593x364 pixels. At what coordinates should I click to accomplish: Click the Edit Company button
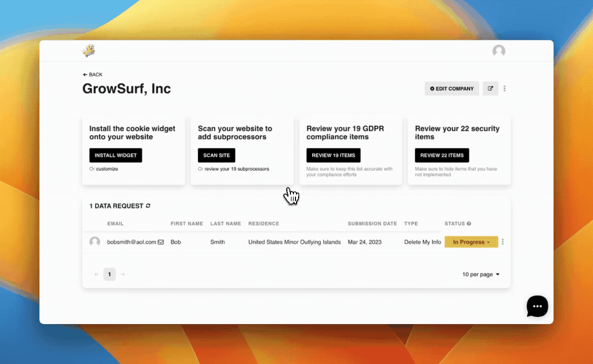pyautogui.click(x=452, y=88)
